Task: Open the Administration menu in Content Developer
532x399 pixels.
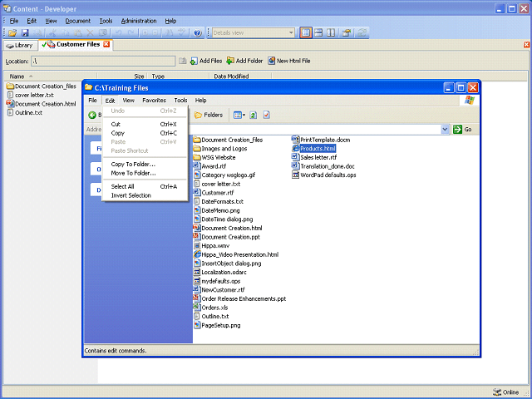Action: point(139,21)
